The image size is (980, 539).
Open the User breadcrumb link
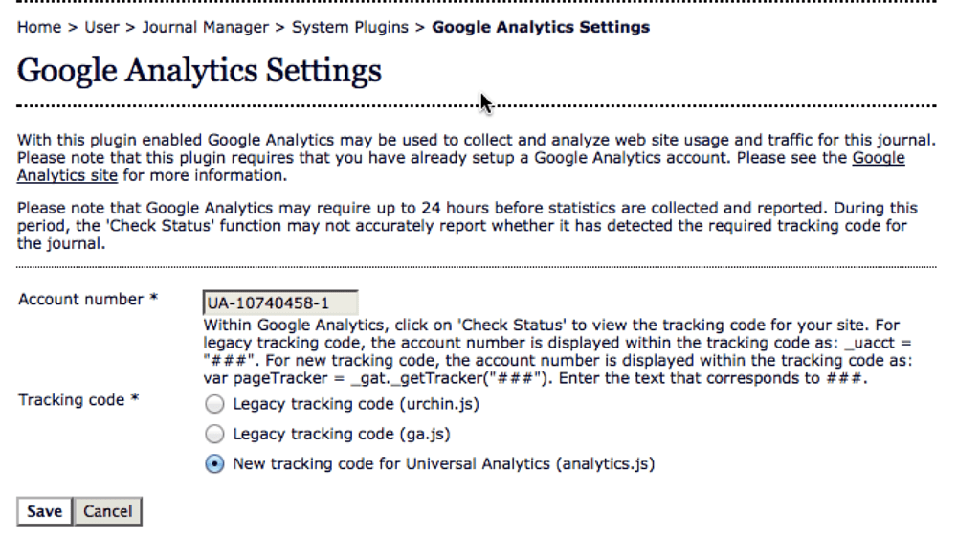(x=100, y=27)
